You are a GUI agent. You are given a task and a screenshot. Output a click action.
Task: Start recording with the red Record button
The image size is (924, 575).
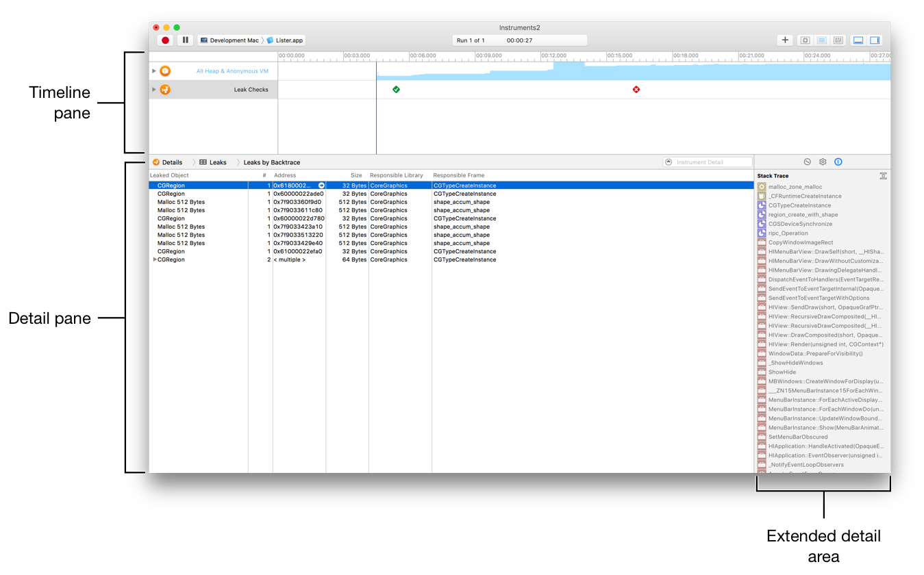(x=165, y=40)
